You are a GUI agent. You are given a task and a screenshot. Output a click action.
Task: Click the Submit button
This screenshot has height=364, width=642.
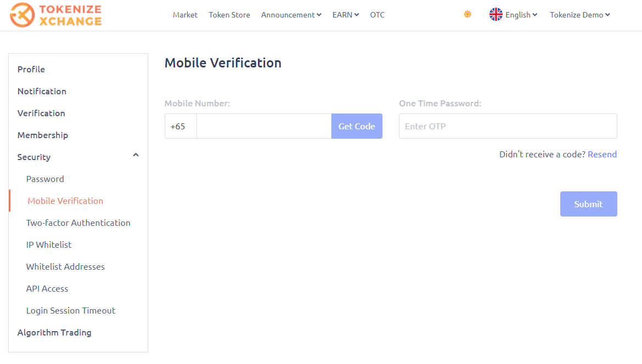(x=588, y=204)
